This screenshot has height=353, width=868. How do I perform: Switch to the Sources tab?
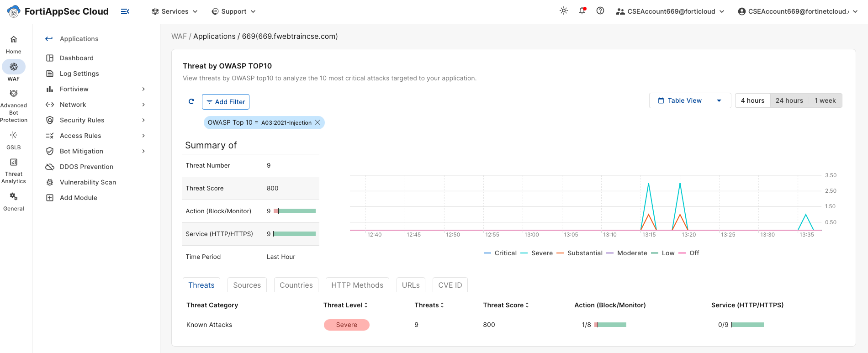tap(247, 285)
